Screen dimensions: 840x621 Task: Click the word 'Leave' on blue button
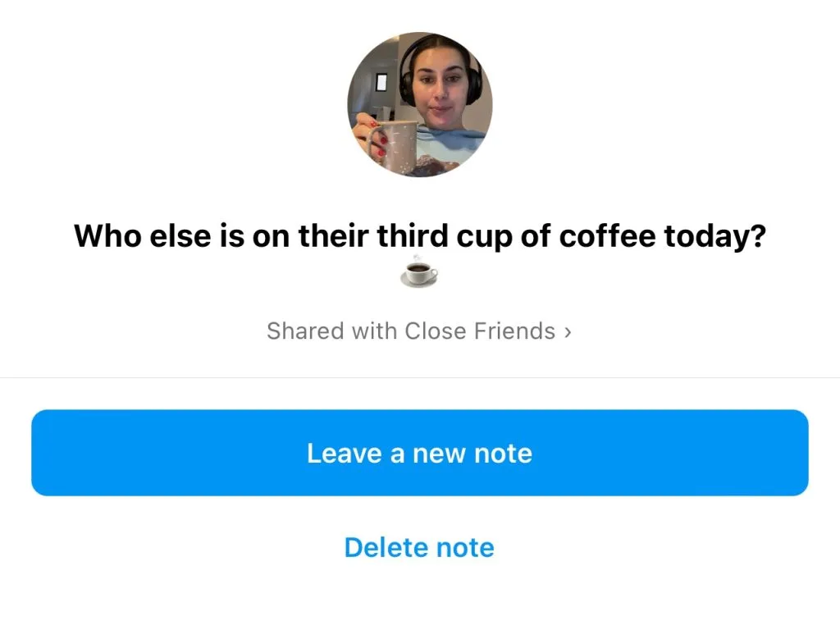(x=344, y=454)
